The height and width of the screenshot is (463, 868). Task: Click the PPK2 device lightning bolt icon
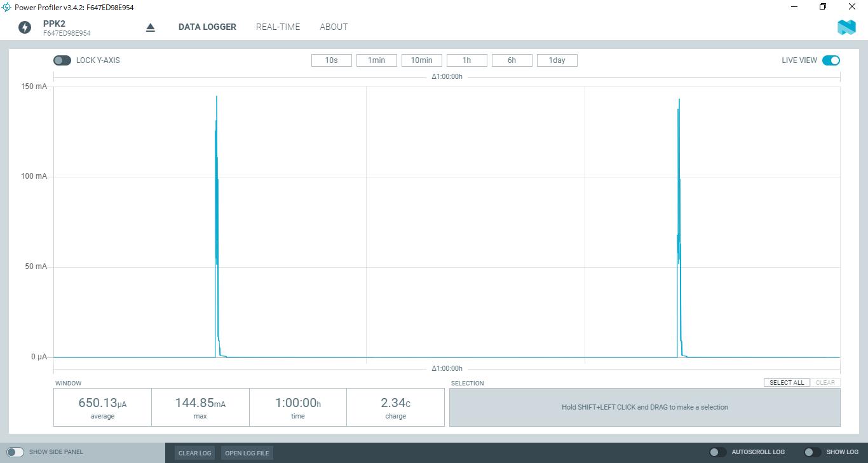25,27
